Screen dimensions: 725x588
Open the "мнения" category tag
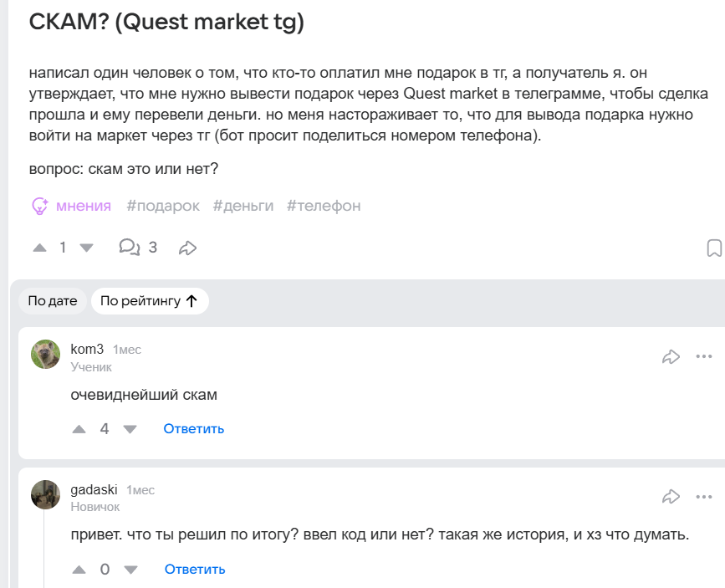71,206
